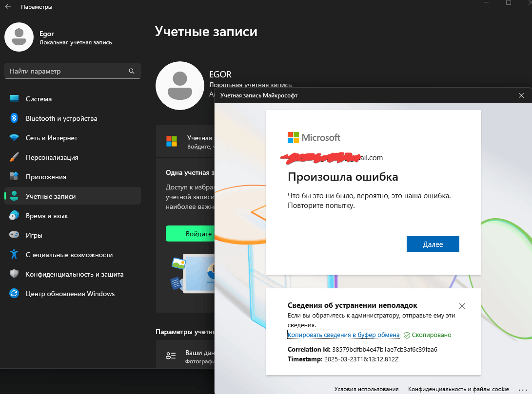Open Игры settings section

coord(73,235)
